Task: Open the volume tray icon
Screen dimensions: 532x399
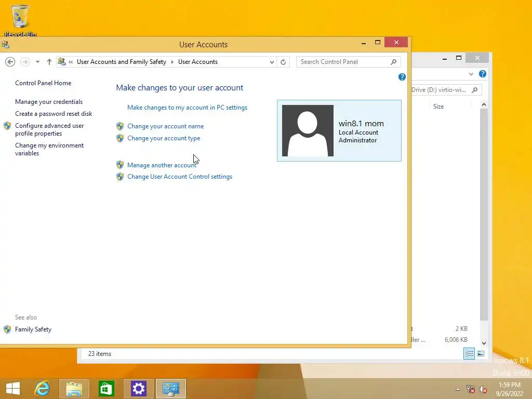Action: (483, 389)
